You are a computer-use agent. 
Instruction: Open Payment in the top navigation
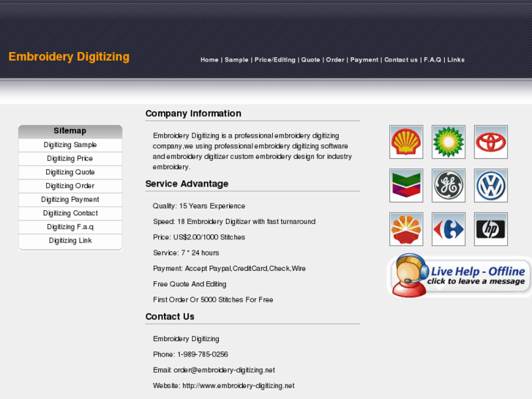click(x=364, y=60)
